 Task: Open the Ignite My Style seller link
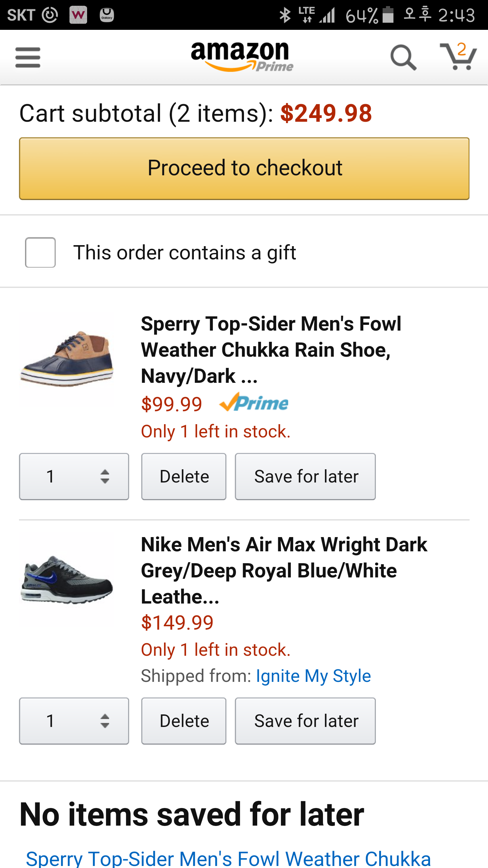[x=313, y=676]
